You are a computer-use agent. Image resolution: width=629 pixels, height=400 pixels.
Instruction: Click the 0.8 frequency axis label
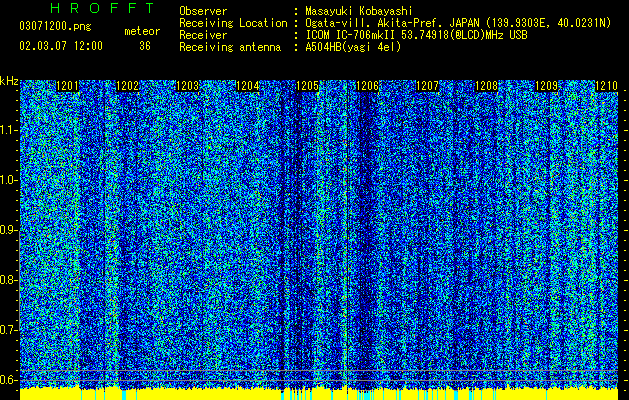pyautogui.click(x=8, y=280)
